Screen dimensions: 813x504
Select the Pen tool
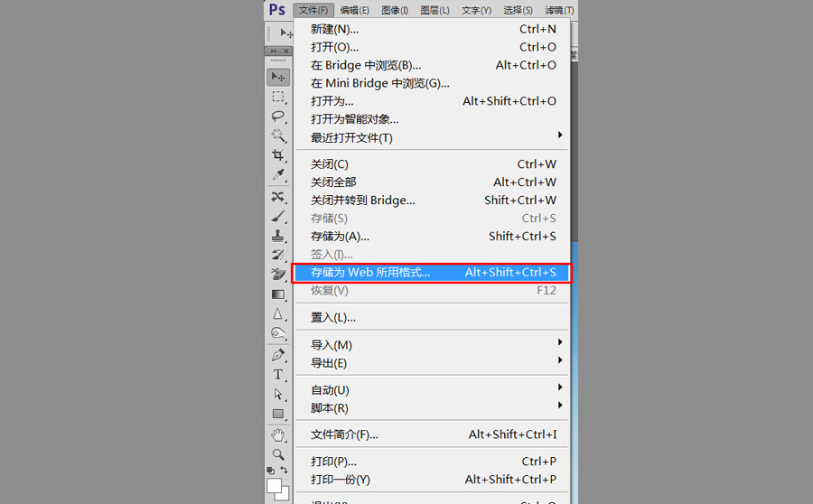(278, 355)
